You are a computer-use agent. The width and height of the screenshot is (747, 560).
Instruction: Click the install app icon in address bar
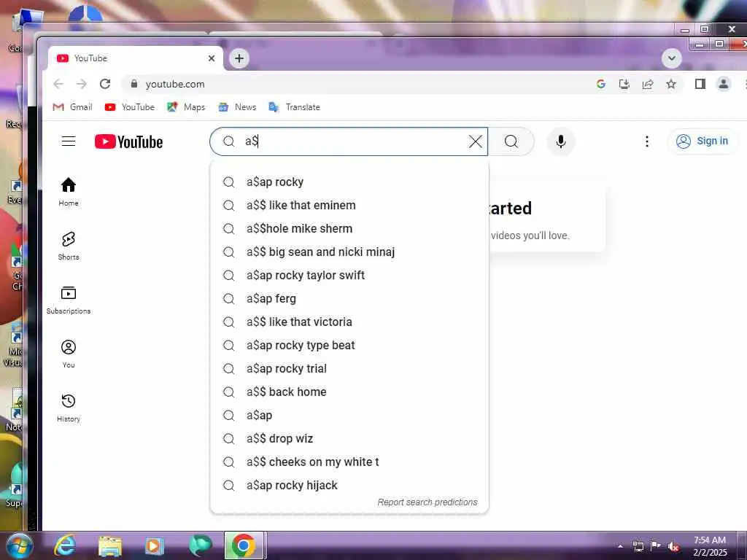click(x=624, y=85)
